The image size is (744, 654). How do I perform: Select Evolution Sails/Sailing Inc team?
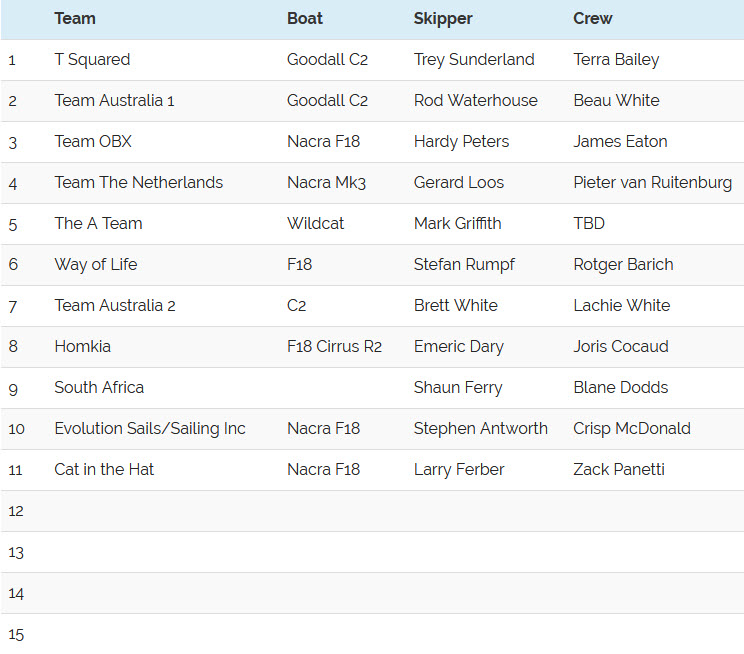click(x=150, y=428)
